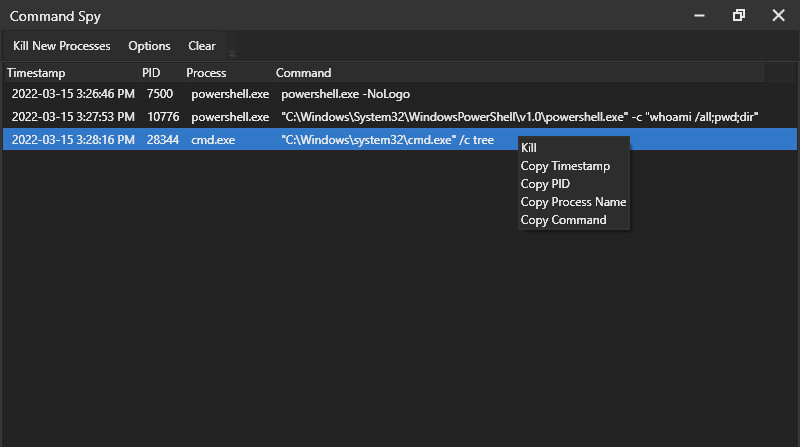Close the Command Spy window
The height and width of the screenshot is (447, 800).
(778, 15)
